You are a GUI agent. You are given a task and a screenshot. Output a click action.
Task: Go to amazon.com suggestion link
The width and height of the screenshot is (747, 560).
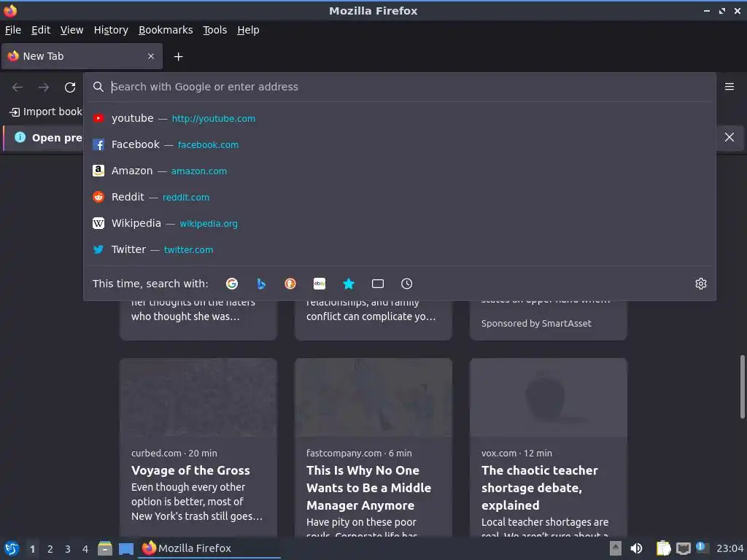(x=199, y=171)
